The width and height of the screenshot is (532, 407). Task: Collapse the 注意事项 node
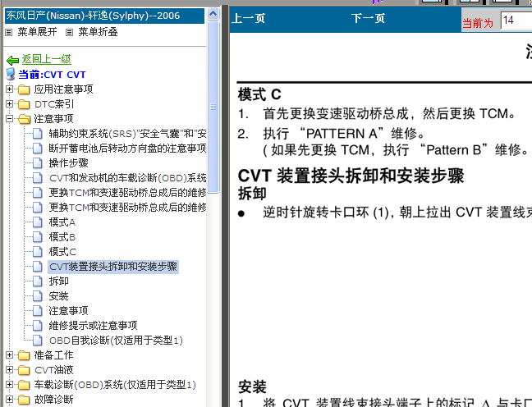pyautogui.click(x=10, y=119)
